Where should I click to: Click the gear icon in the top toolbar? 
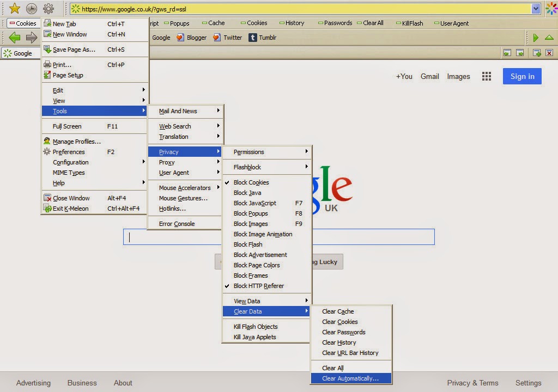coord(48,9)
